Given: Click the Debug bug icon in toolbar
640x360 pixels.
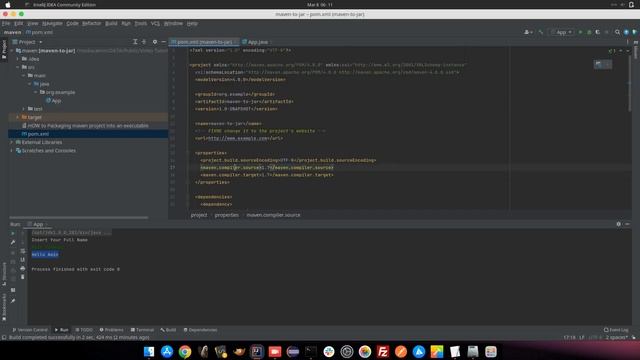Looking at the screenshot, I should coord(589,32).
